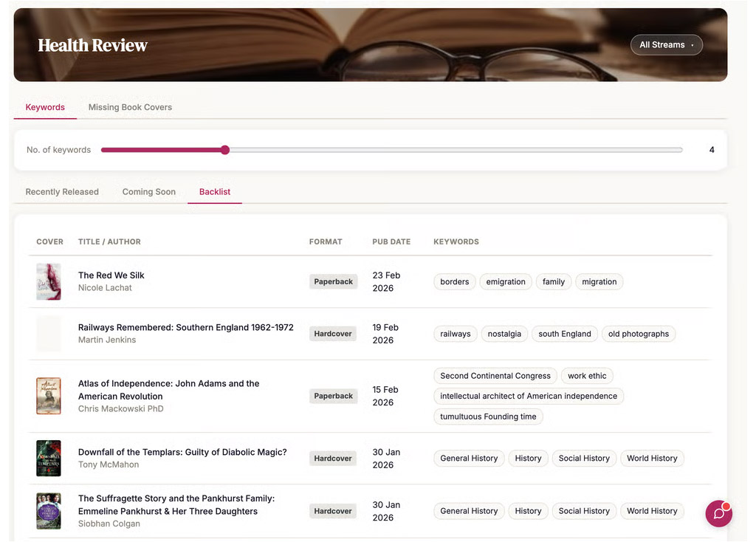Click the No. of keywords slider track

click(392, 150)
